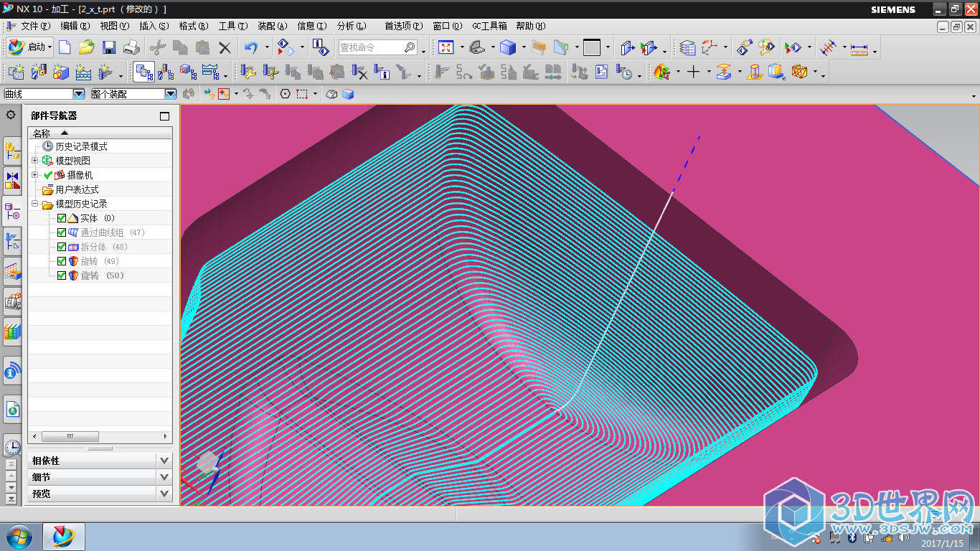Viewport: 980px width, 551px height.
Task: Expand the 相依性 panel
Action: [165, 461]
